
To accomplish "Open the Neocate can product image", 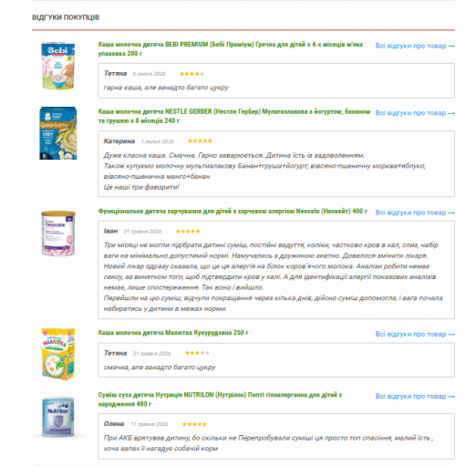I will pyautogui.click(x=58, y=233).
